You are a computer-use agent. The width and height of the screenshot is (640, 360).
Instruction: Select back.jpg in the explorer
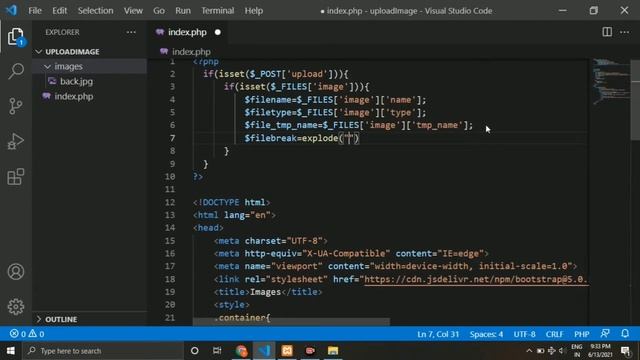pyautogui.click(x=76, y=81)
